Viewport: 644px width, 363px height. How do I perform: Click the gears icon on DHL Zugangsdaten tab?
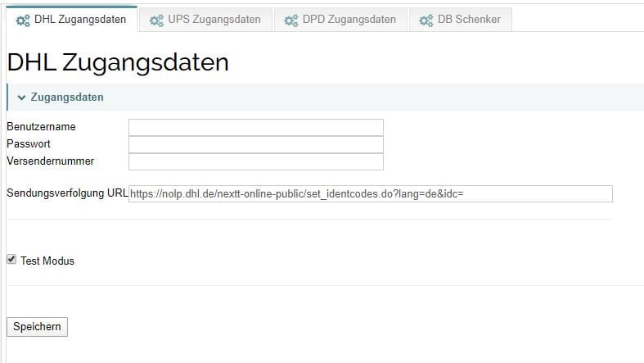point(23,20)
